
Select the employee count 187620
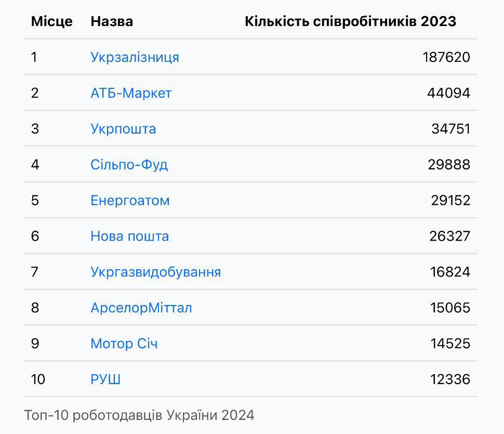click(x=446, y=57)
